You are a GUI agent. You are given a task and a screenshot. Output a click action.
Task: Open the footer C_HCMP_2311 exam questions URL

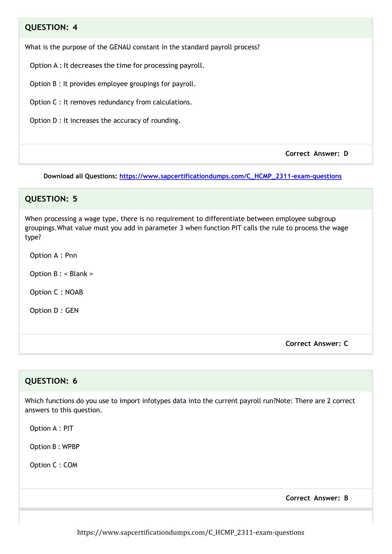tap(191, 532)
